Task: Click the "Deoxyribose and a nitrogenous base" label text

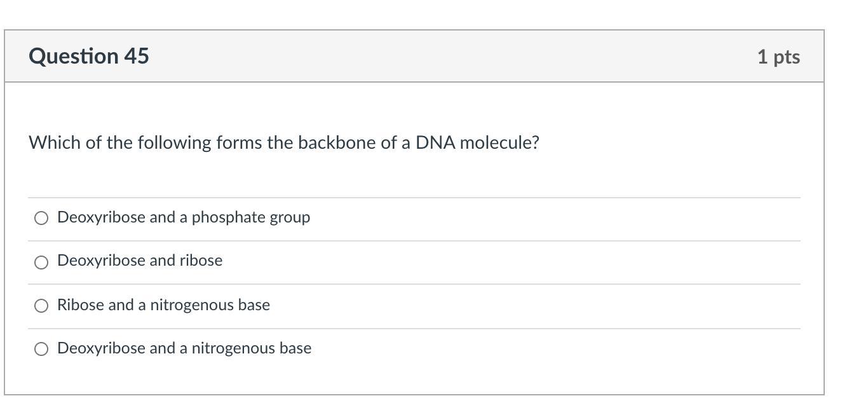Action: [184, 348]
